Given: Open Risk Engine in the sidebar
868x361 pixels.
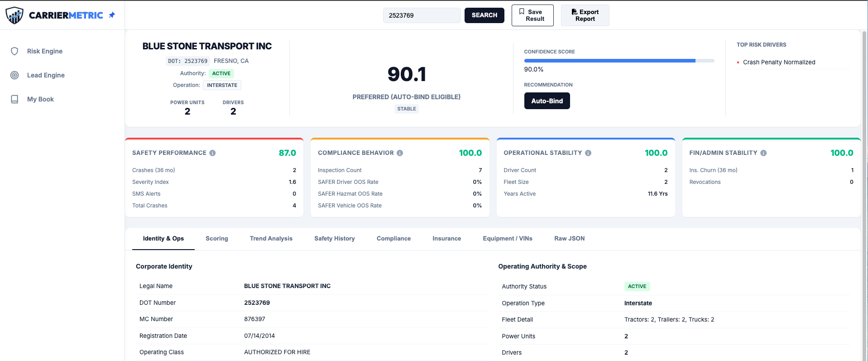Looking at the screenshot, I should 45,51.
